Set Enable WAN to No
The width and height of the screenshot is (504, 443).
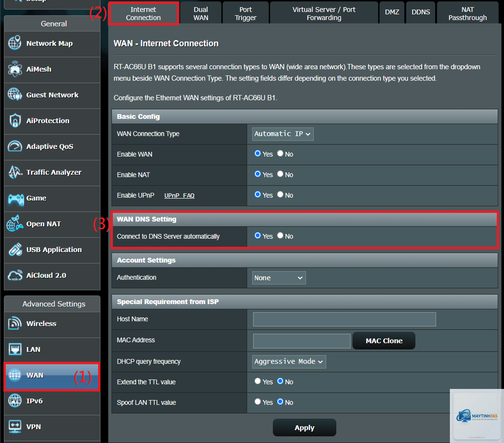point(280,154)
